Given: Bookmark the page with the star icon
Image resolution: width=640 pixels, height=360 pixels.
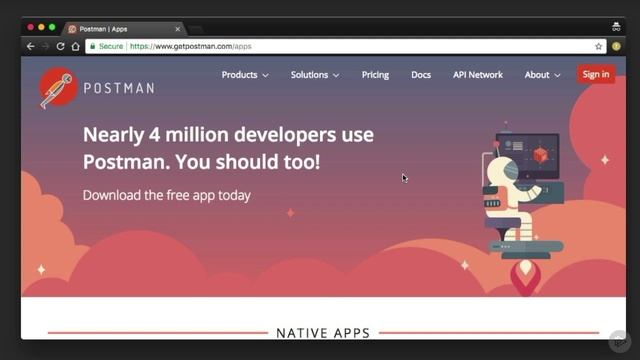Looking at the screenshot, I should [x=598, y=47].
